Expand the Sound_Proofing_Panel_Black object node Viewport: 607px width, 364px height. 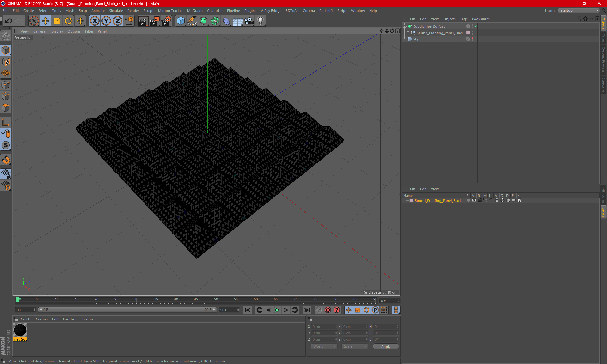[x=408, y=33]
